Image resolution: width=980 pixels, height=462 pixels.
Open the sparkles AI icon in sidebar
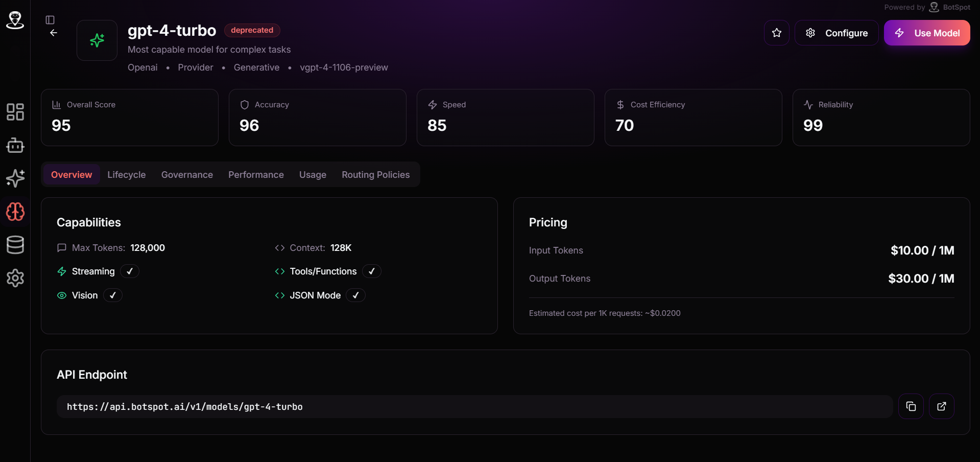pyautogui.click(x=15, y=178)
